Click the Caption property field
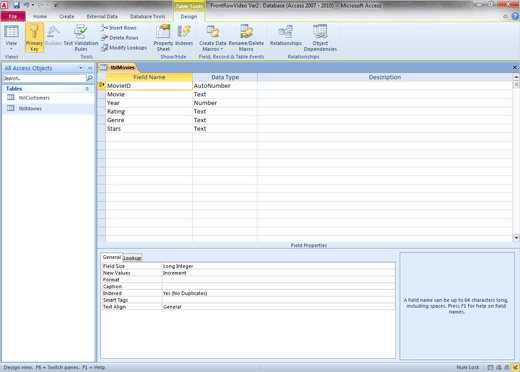 coord(279,287)
